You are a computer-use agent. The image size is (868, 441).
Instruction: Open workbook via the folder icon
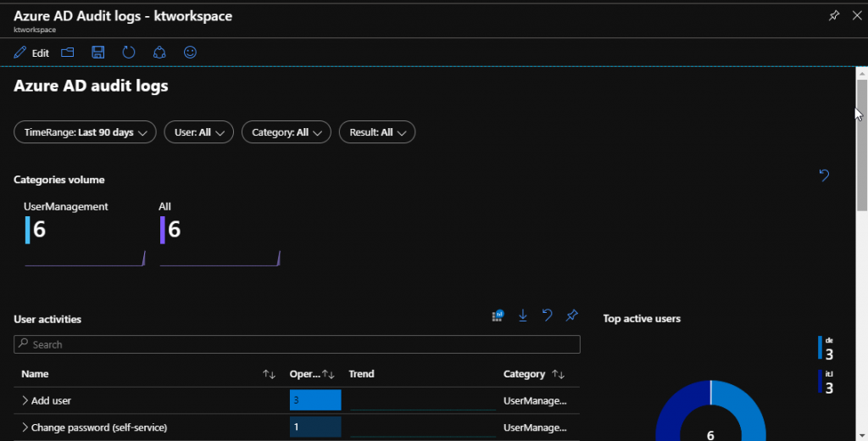[68, 53]
